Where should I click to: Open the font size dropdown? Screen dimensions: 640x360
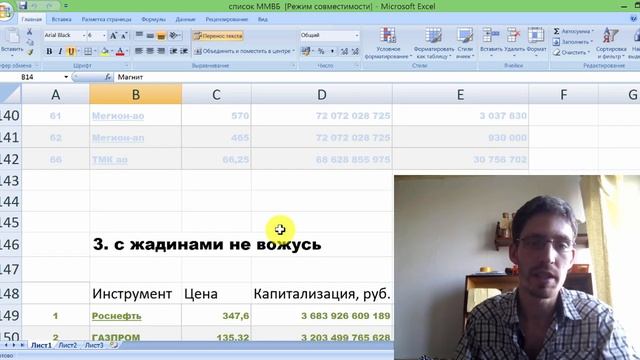[x=104, y=36]
